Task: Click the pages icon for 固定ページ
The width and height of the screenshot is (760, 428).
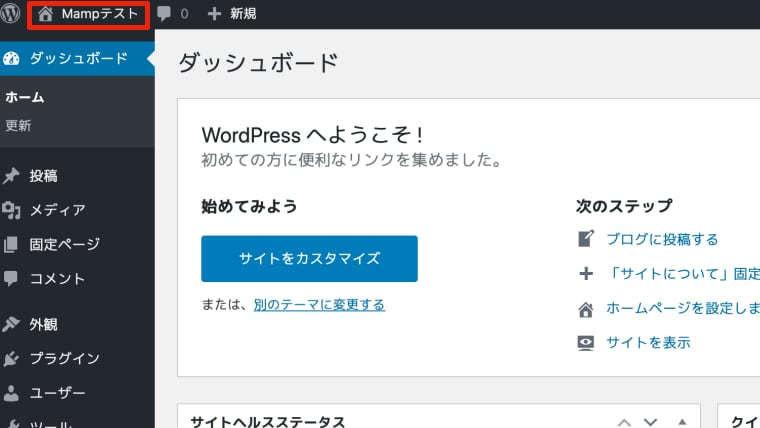Action: point(11,244)
